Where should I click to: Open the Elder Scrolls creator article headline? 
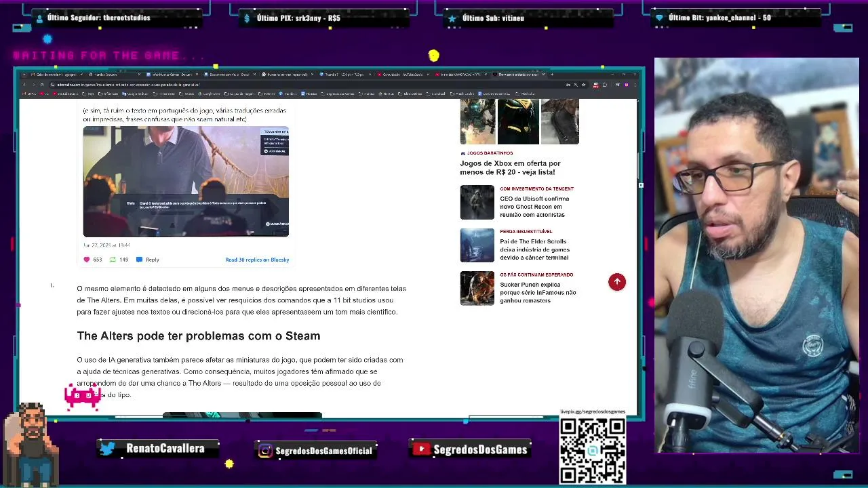pos(534,249)
